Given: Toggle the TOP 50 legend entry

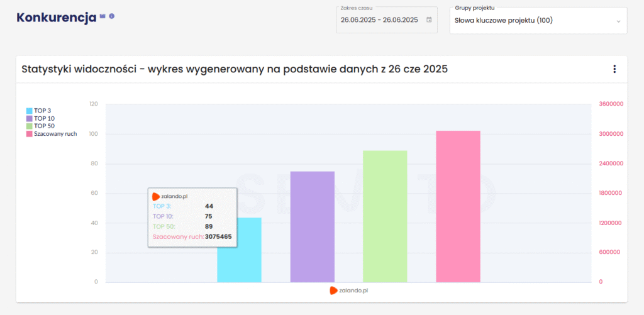Looking at the screenshot, I should click(x=41, y=126).
